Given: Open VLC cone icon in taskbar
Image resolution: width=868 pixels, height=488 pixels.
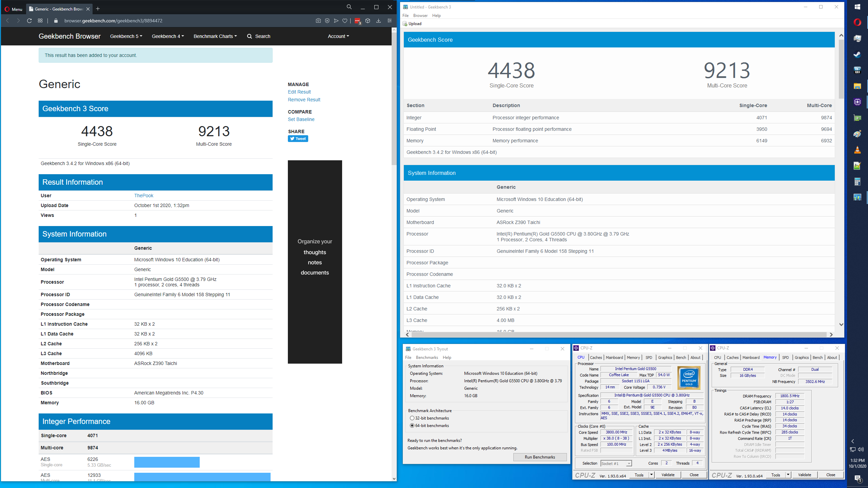Looking at the screenshot, I should click(857, 150).
